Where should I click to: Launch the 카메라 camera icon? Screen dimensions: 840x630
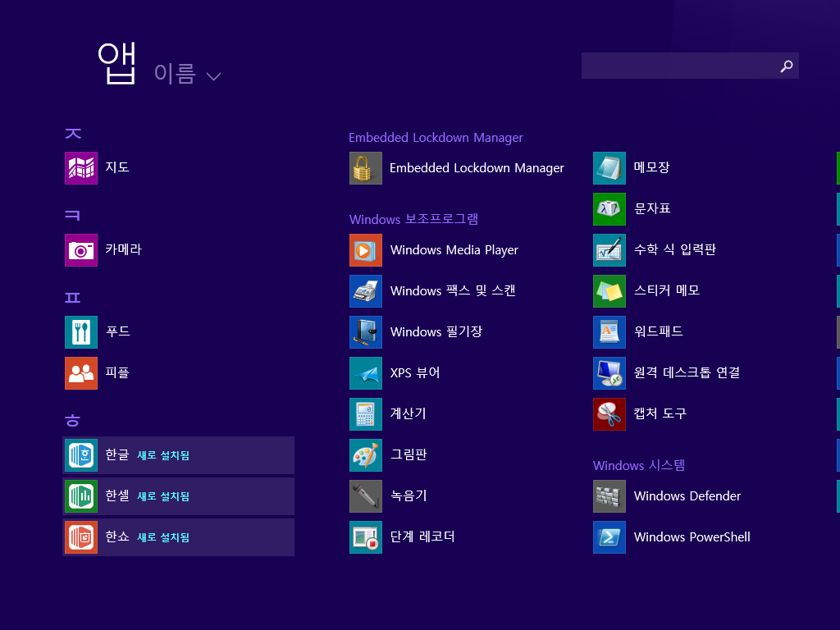[x=81, y=250]
